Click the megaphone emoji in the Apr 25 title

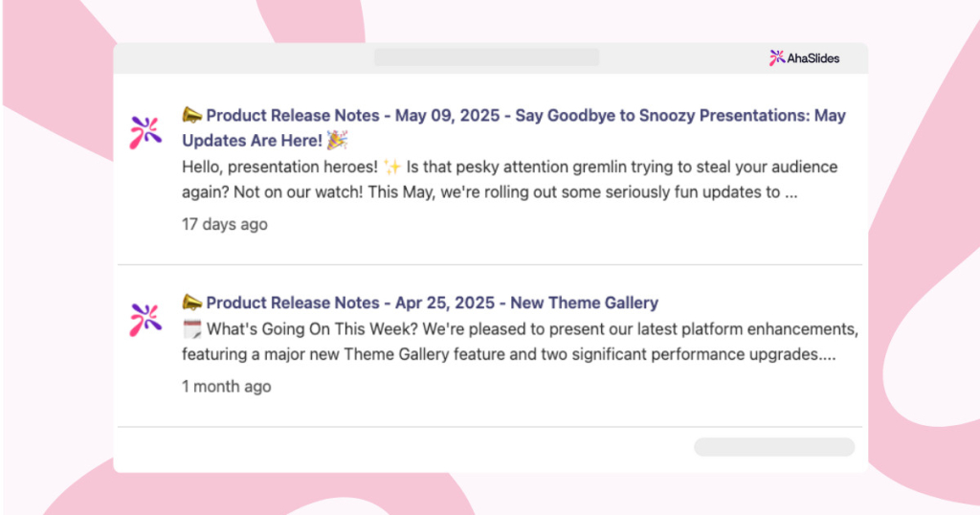[x=191, y=302]
